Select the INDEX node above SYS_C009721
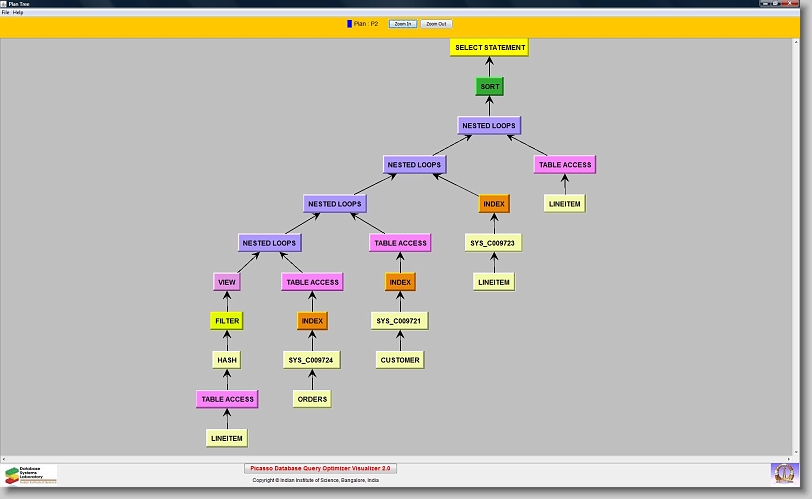 point(400,282)
